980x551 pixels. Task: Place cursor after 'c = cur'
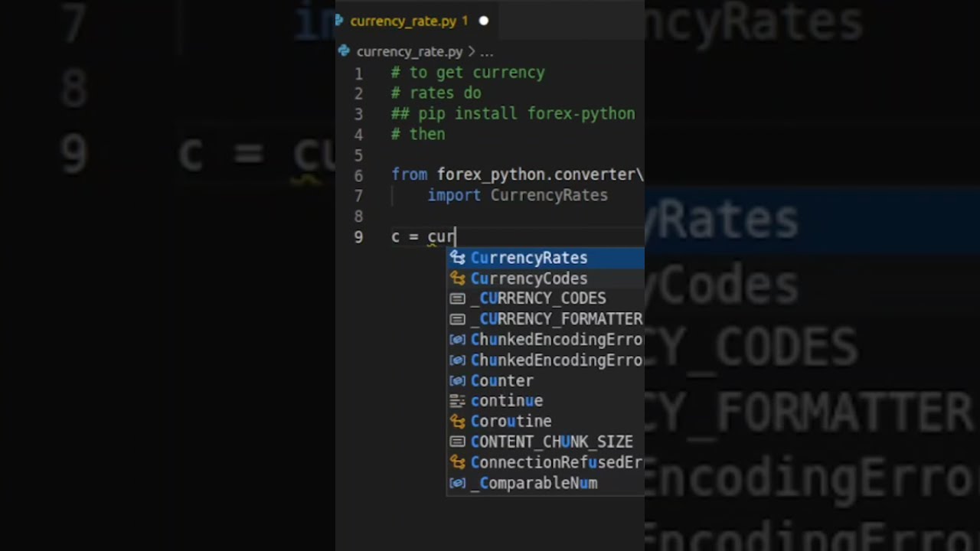[x=456, y=236]
